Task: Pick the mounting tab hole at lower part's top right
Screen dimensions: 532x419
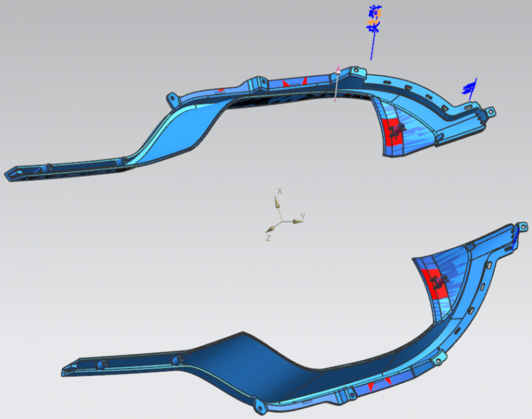Action: tap(523, 227)
